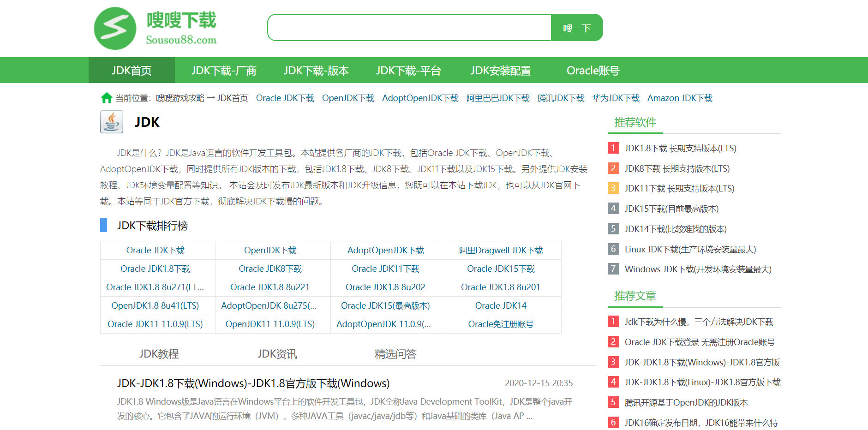The height and width of the screenshot is (430, 868).
Task: Open Oracle JDK14 table link
Action: pos(501,305)
